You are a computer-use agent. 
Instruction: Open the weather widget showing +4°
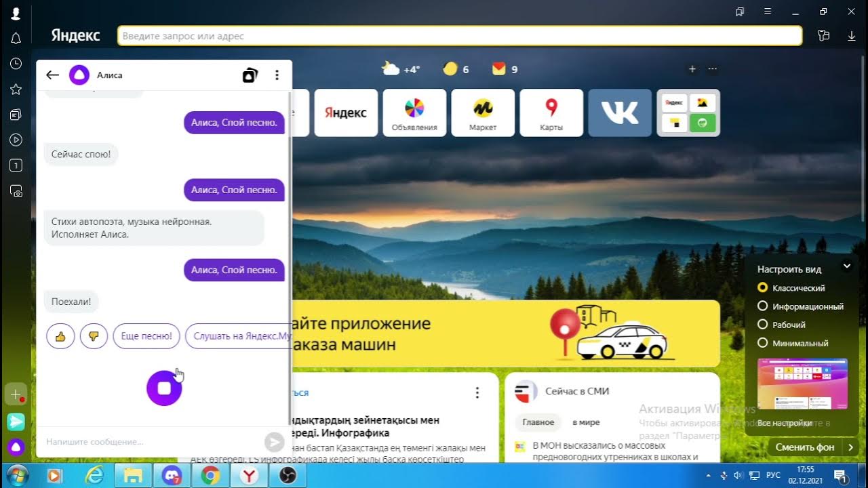coord(401,68)
